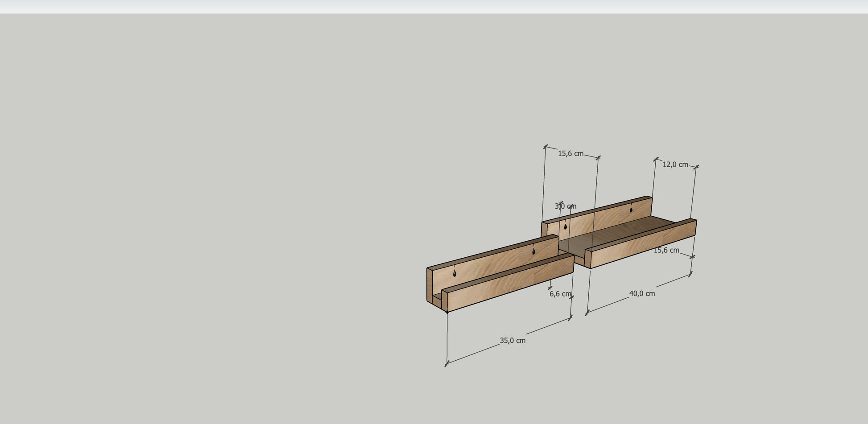Image resolution: width=868 pixels, height=424 pixels.
Task: Select the 40,0 cm dimension label
Action: pyautogui.click(x=642, y=294)
